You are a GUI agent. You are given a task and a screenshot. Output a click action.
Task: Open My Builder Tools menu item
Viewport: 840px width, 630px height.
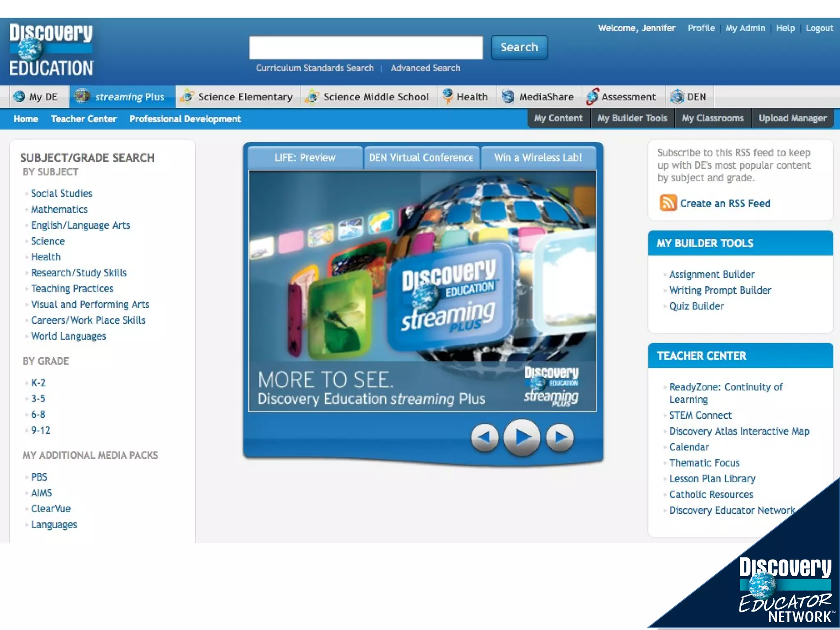632,119
